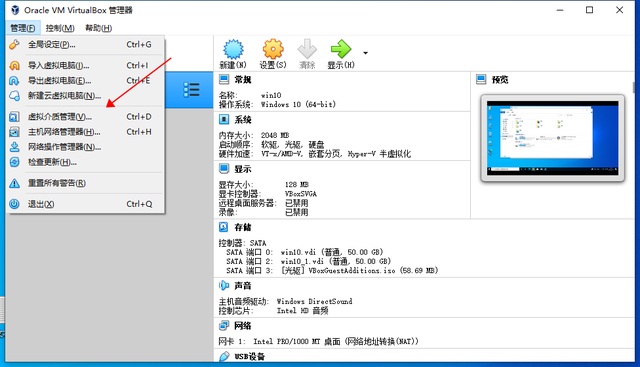Open the 网络 settings section title
Image resolution: width=640 pixels, height=367 pixels.
coord(243,326)
